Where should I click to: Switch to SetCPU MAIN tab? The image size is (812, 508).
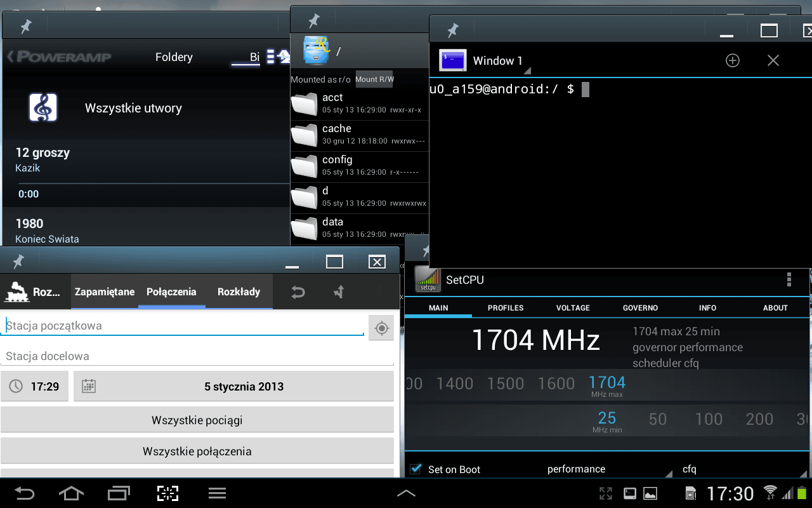tap(438, 307)
